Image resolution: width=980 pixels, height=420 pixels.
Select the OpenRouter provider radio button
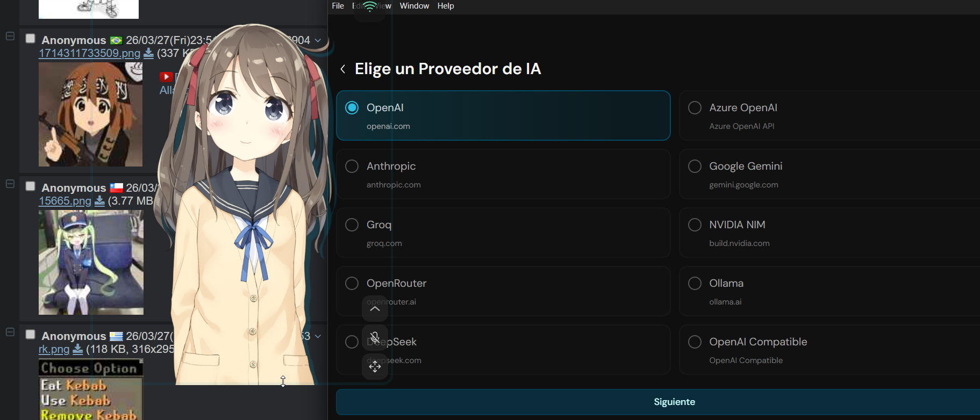[x=352, y=284]
